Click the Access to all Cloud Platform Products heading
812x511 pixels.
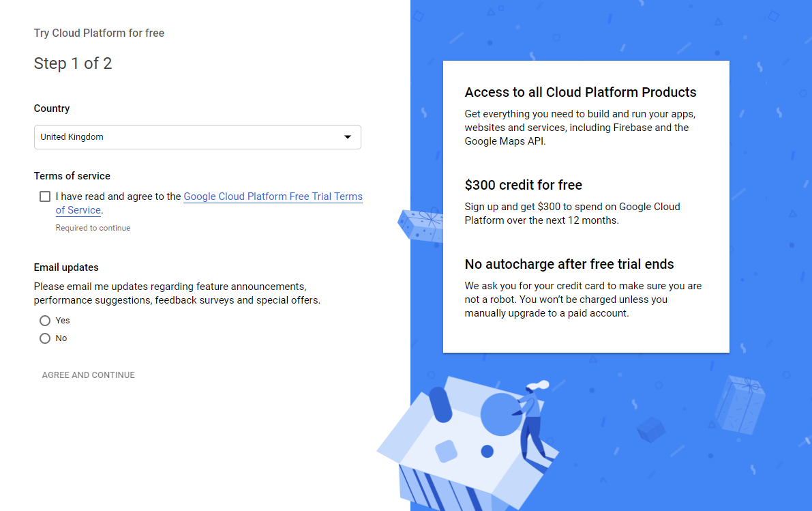580,92
